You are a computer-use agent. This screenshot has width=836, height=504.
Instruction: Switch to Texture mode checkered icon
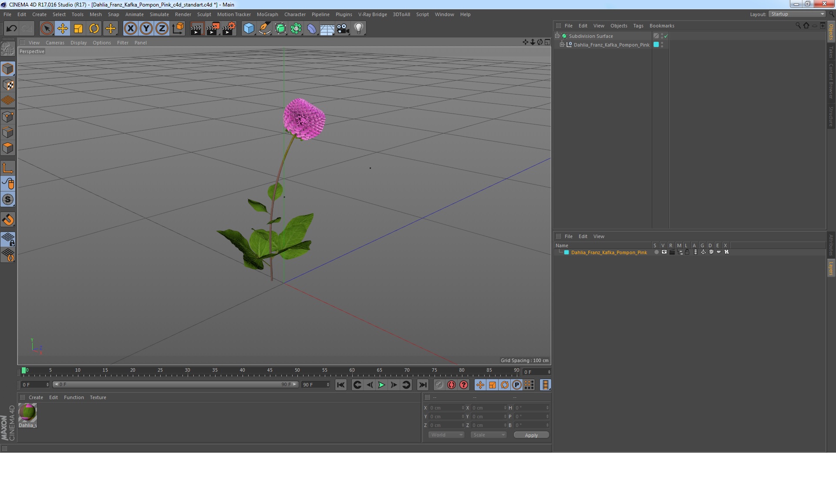point(8,84)
